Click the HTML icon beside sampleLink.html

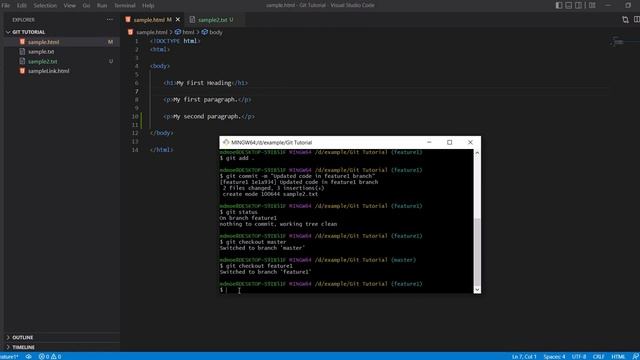click(x=22, y=71)
